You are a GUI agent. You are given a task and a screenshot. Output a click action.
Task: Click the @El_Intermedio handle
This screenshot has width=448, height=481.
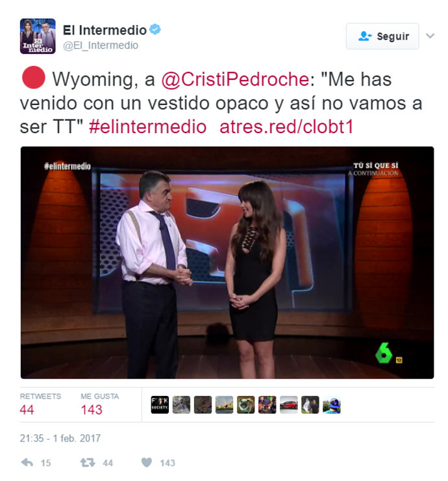click(x=101, y=45)
